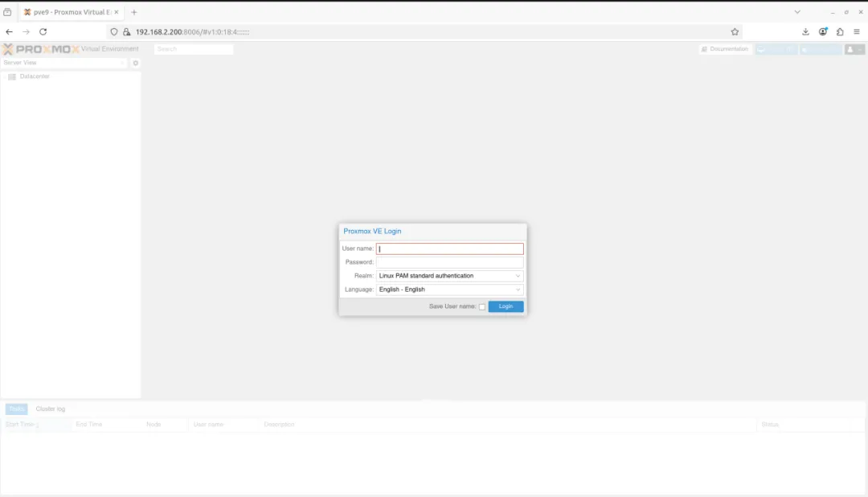Click the padlock connection warning icon
This screenshot has height=497, width=868.
(127, 32)
